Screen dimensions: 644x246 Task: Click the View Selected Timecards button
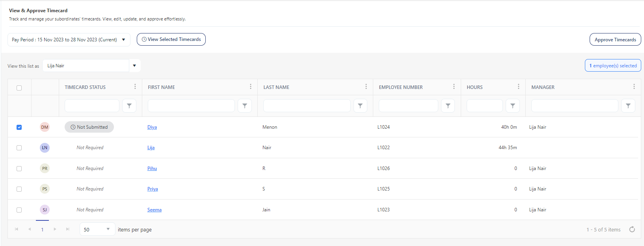coord(171,39)
